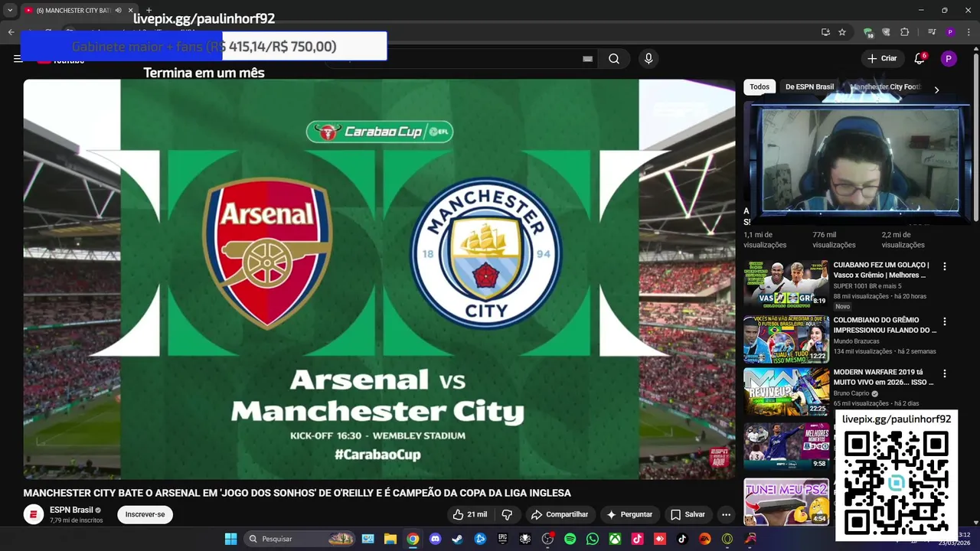Viewport: 980px width, 551px height.
Task: Save the video with Salvar button
Action: (688, 514)
